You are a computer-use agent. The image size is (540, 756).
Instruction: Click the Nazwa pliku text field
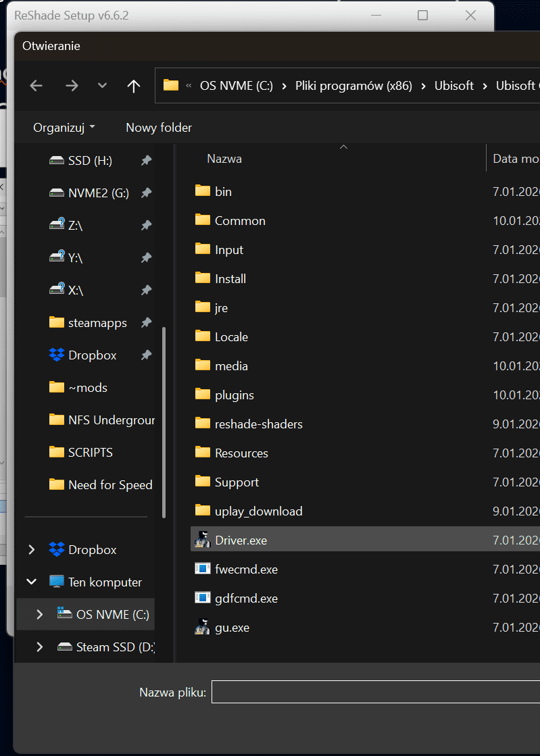375,692
